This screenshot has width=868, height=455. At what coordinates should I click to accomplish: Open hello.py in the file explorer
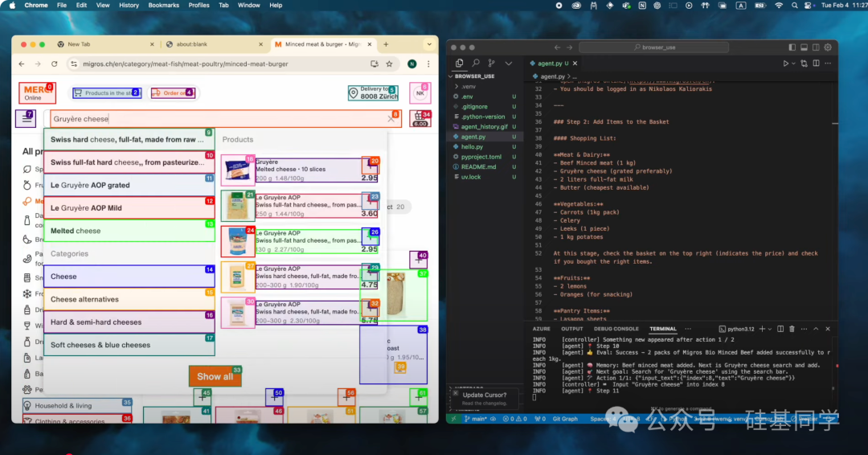(x=472, y=146)
